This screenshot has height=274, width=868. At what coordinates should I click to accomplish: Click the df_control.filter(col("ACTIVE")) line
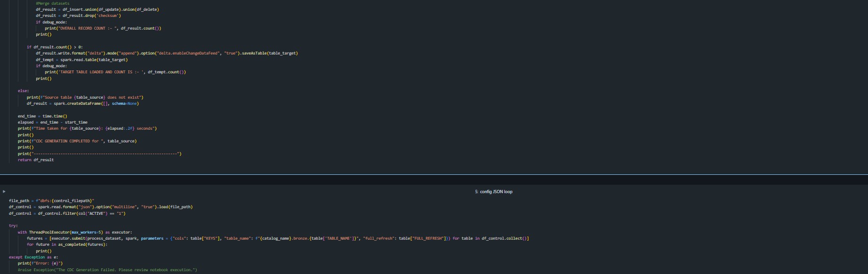(67, 213)
